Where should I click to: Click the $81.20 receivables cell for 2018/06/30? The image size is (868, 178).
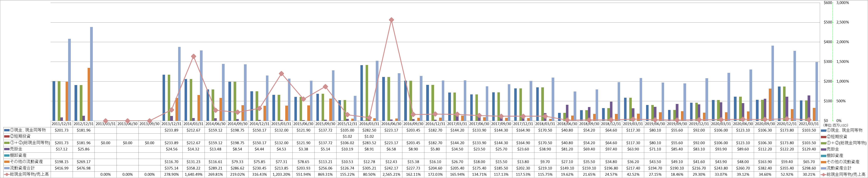point(567,149)
